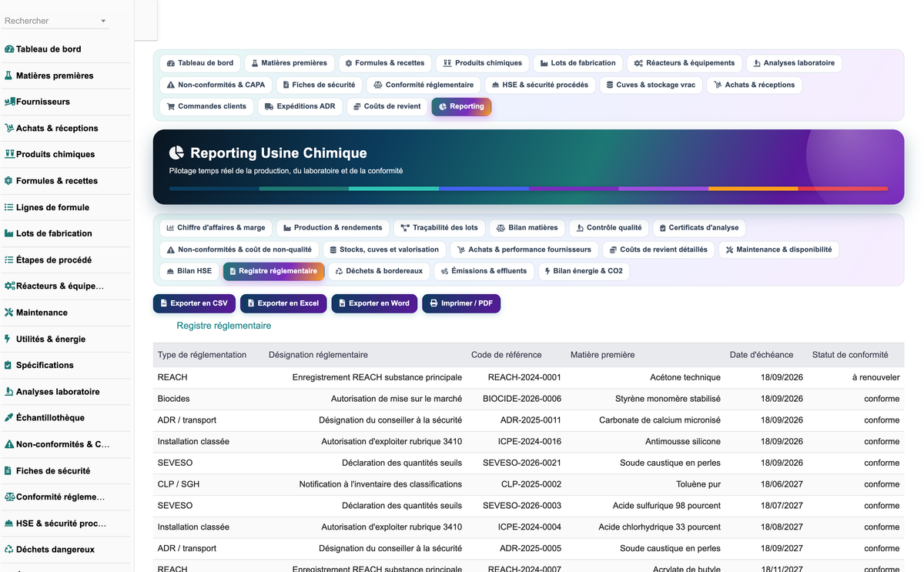Click the Fournisseurs truck icon in sidebar
This screenshot has width=924, height=572.
pos(10,102)
